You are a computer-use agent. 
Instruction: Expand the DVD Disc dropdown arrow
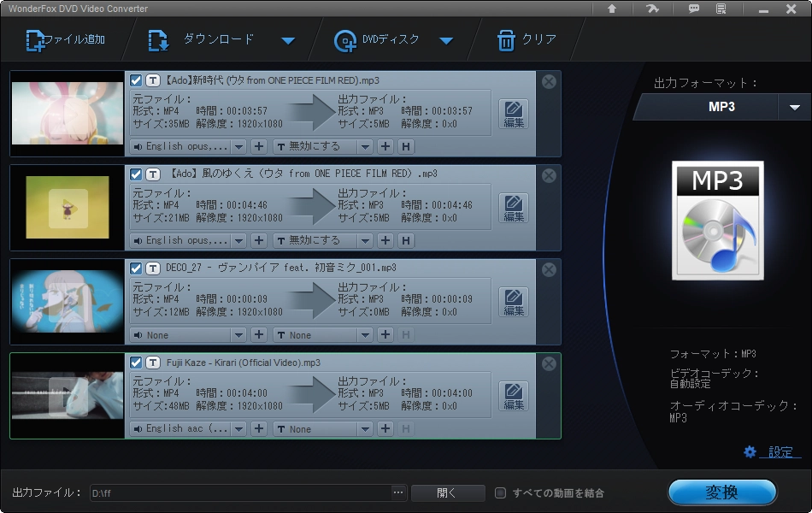[x=446, y=40]
